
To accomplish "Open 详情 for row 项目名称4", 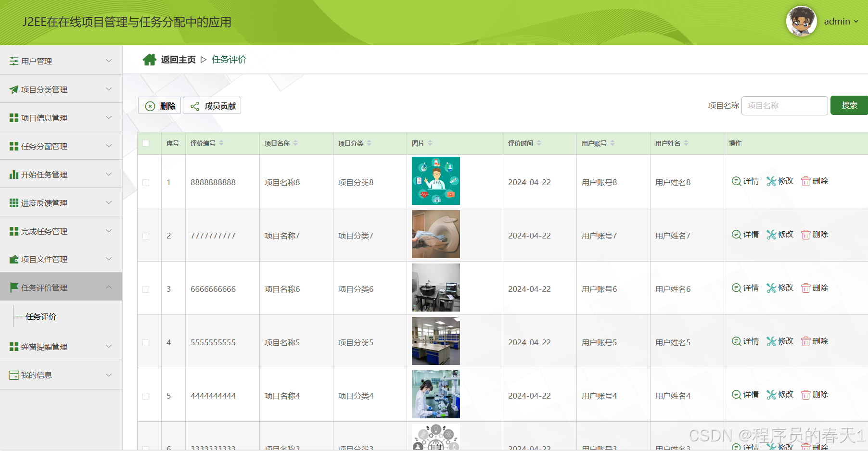I will [745, 395].
